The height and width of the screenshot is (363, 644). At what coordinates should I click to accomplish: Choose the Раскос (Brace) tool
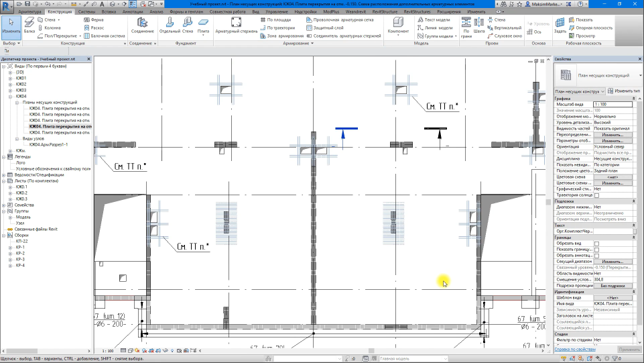94,28
